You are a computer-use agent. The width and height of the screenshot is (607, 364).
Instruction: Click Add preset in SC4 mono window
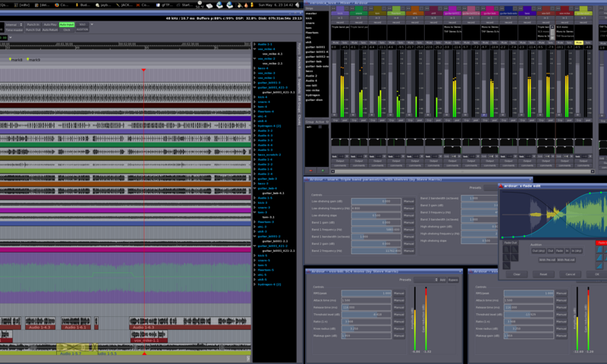pos(442,280)
